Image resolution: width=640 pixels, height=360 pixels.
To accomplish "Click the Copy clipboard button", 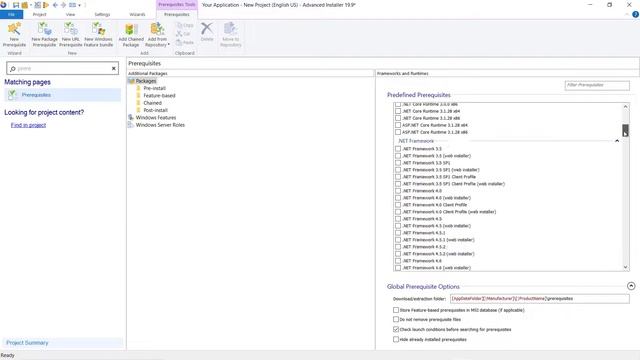I will (x=185, y=25).
